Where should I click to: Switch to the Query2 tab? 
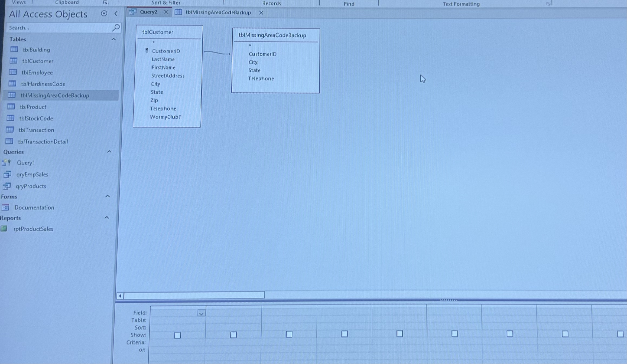pos(148,12)
